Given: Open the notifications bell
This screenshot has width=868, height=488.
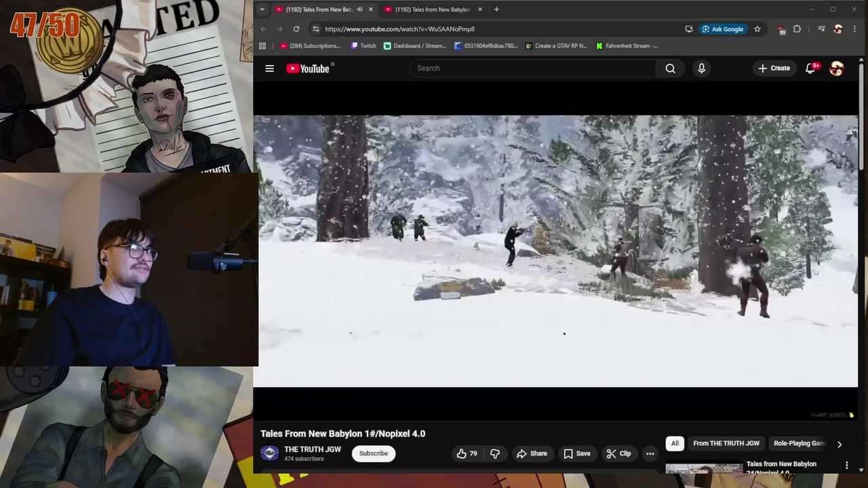Looking at the screenshot, I should [x=811, y=68].
